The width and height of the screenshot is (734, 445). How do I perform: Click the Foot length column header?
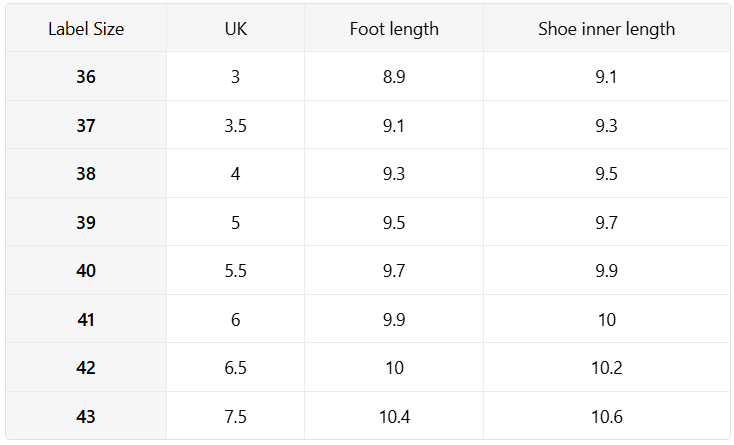pos(394,29)
